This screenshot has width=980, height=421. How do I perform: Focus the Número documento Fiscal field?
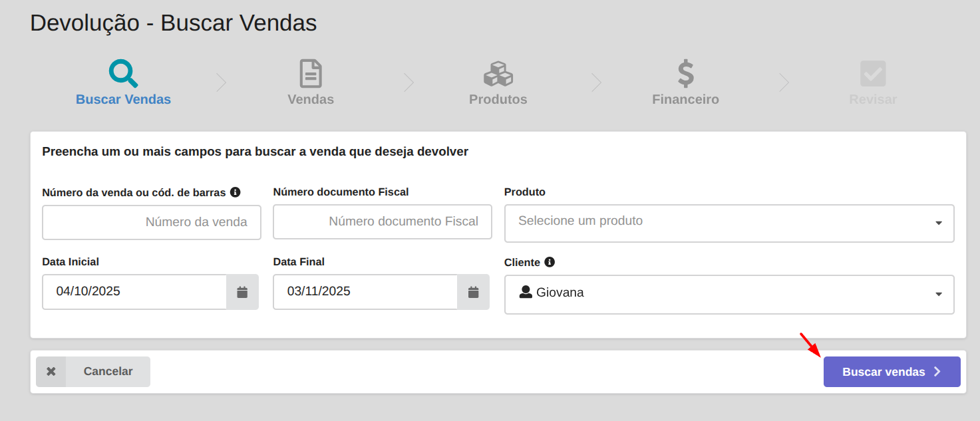[383, 222]
